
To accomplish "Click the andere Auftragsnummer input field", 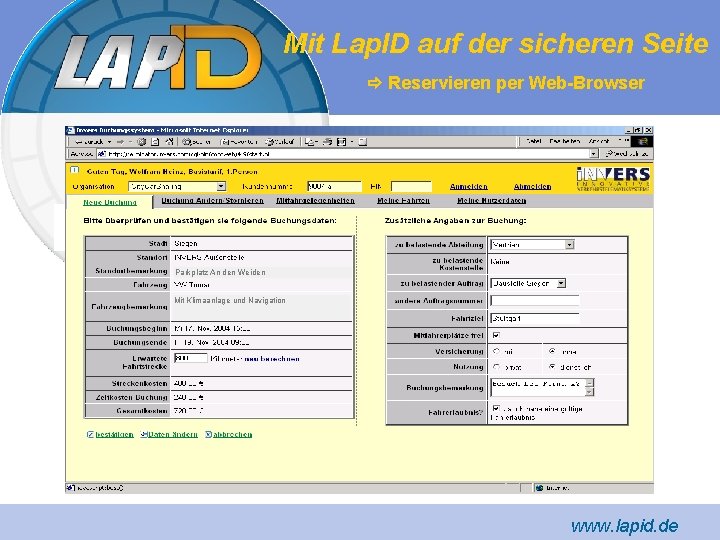I will [535, 301].
